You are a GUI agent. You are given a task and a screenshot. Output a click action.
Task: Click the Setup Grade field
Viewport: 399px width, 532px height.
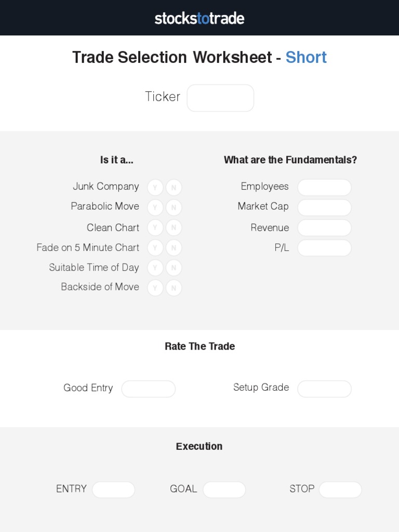pyautogui.click(x=324, y=389)
